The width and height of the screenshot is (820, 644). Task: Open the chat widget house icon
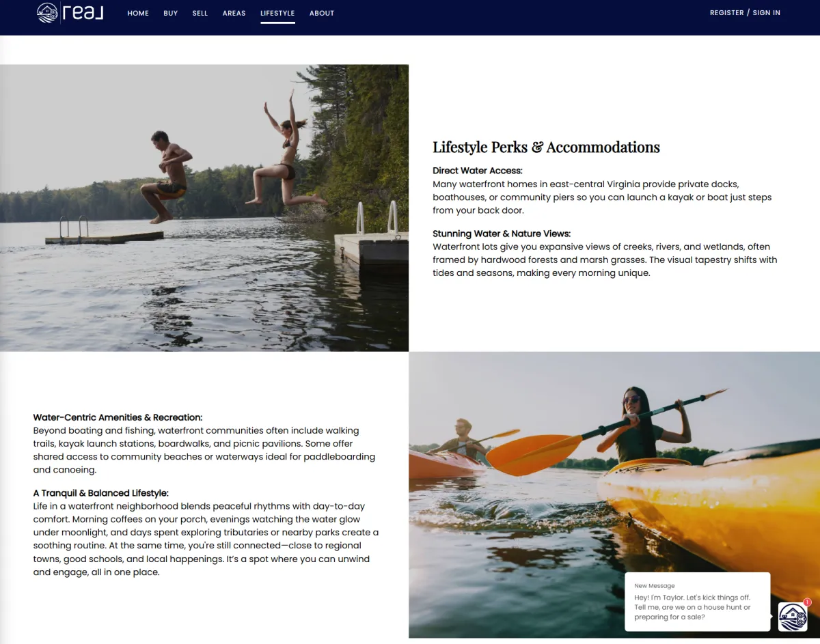(793, 617)
